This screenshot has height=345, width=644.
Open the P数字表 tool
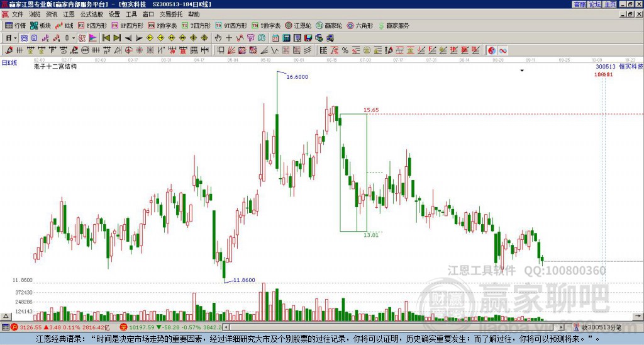(x=163, y=25)
